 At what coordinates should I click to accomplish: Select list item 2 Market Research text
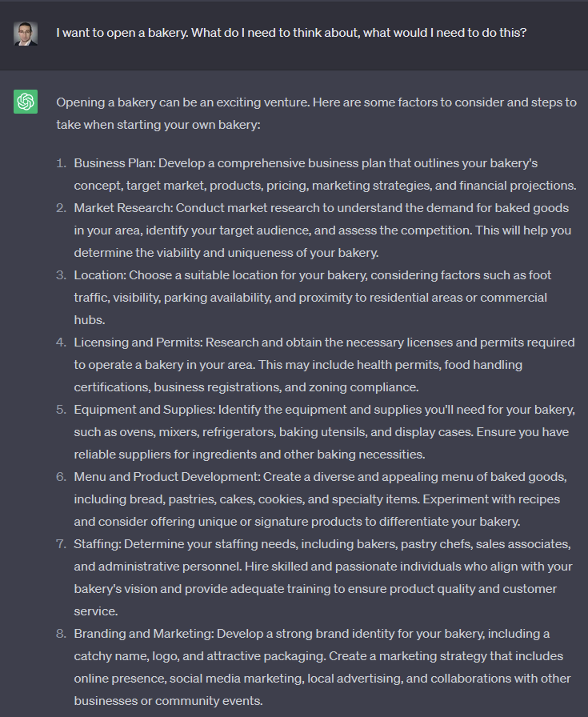coord(323,230)
